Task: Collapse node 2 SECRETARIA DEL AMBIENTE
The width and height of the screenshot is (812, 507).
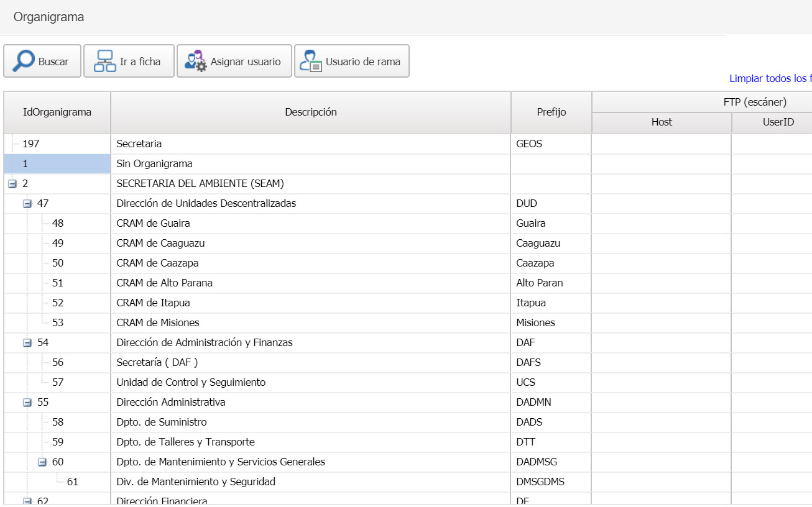Action: point(12,184)
